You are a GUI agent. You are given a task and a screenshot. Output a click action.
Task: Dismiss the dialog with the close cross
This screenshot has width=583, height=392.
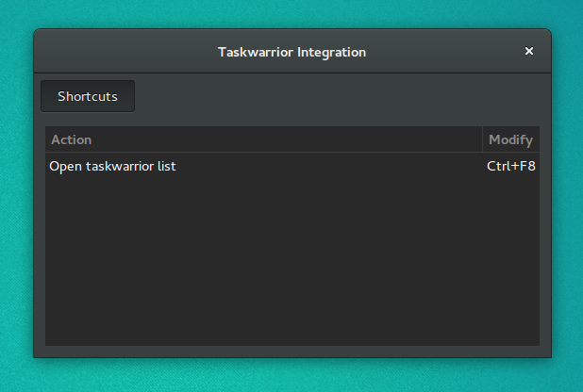[528, 51]
